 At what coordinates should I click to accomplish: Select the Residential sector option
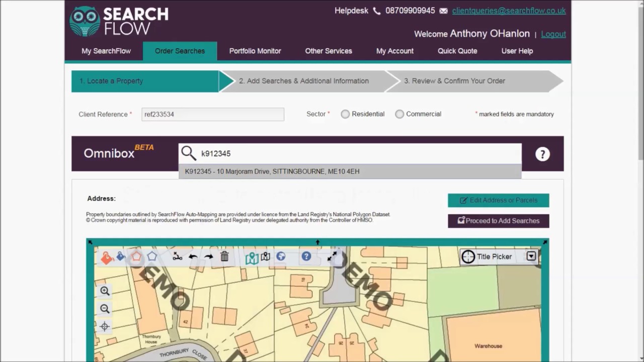(345, 114)
